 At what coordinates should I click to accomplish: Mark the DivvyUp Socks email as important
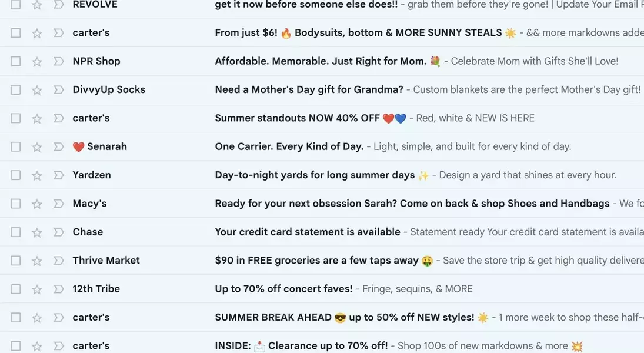click(x=58, y=89)
